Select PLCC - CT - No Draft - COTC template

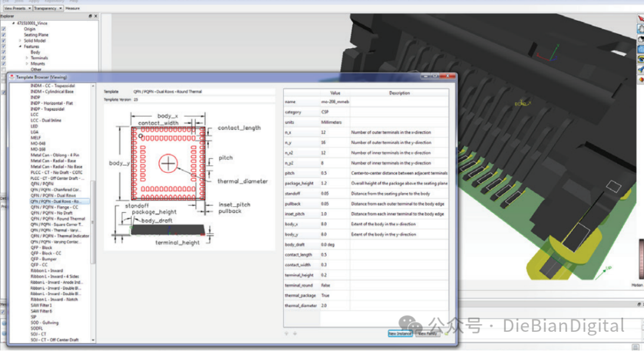pyautogui.click(x=56, y=172)
